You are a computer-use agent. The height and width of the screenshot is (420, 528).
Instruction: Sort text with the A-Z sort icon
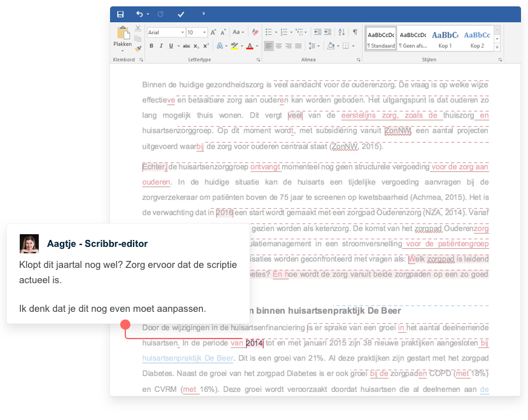[x=342, y=32]
